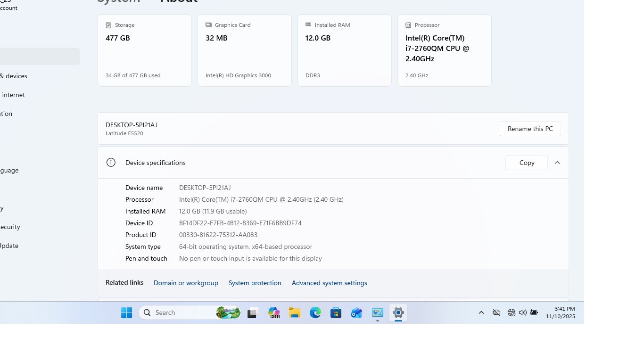Open the Windows Start menu

[x=126, y=313]
